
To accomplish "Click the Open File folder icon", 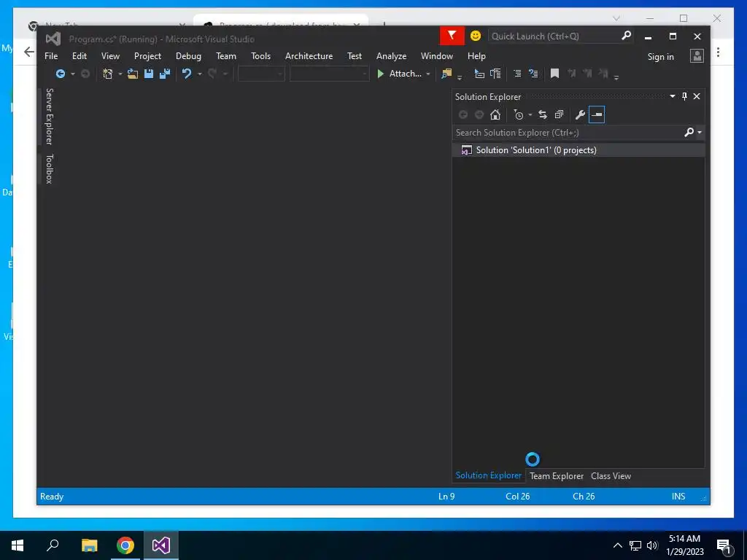I will [133, 74].
